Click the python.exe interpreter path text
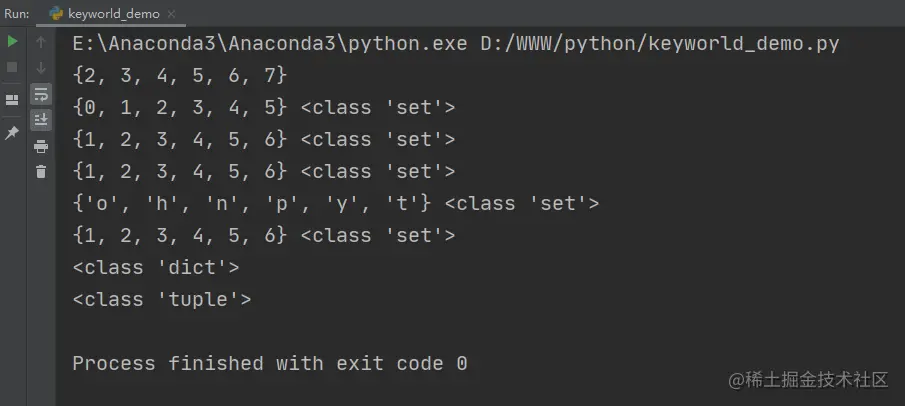The height and width of the screenshot is (406, 905). coord(270,44)
